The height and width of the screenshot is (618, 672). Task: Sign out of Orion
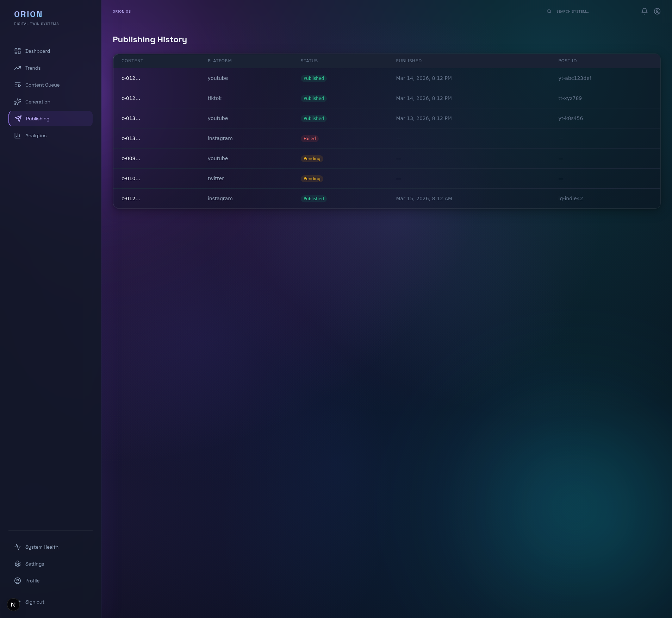point(35,602)
